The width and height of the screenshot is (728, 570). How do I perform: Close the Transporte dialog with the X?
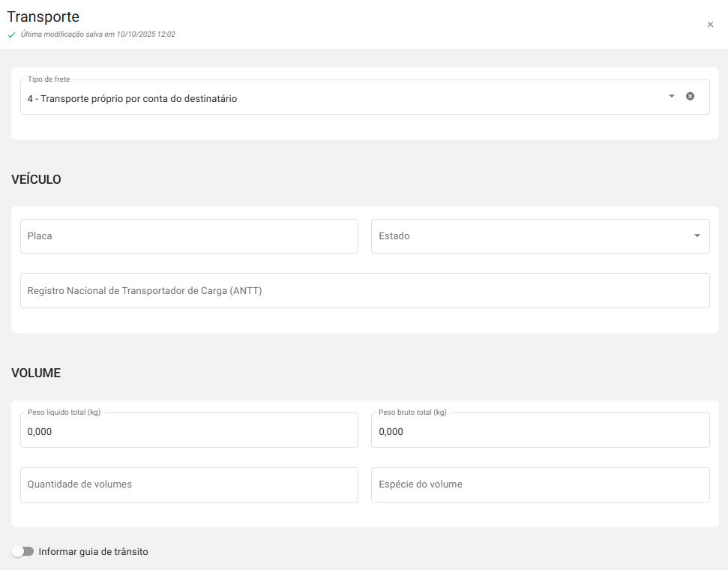tap(710, 25)
